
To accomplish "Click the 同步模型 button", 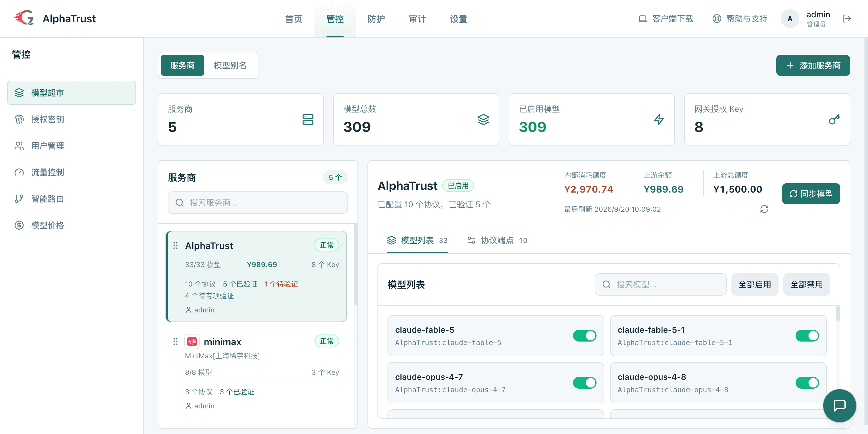I will [811, 194].
